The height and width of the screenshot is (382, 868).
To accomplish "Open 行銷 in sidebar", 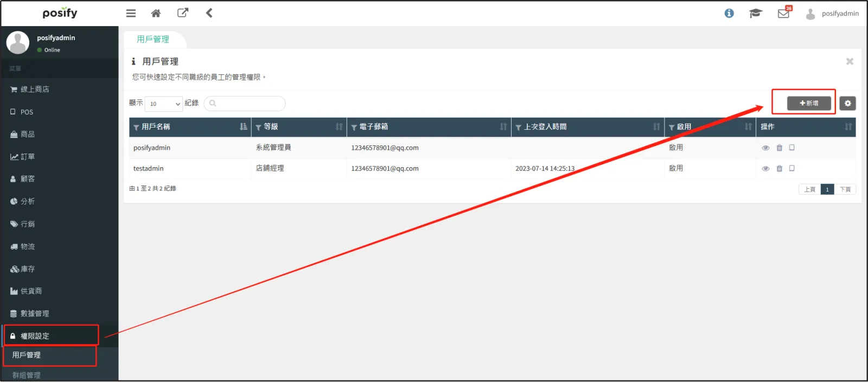I will click(x=60, y=224).
